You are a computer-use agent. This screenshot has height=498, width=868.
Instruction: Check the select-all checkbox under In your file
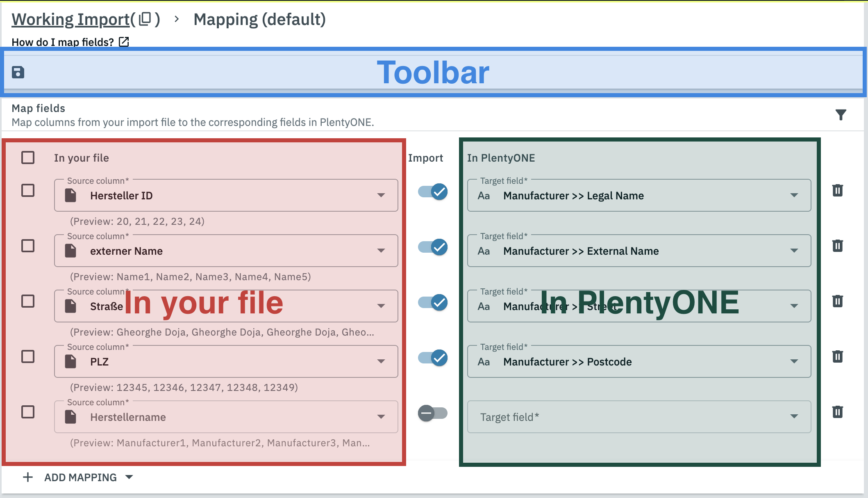28,158
